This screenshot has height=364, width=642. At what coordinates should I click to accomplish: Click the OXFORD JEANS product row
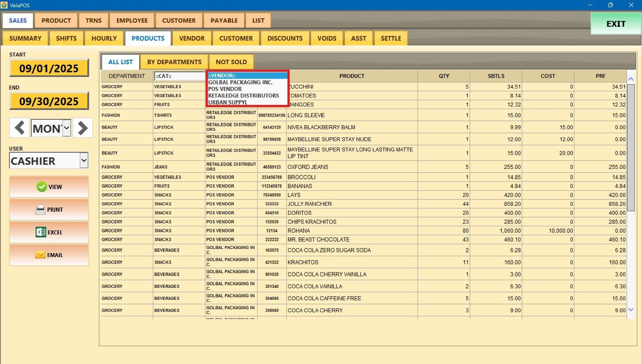308,167
